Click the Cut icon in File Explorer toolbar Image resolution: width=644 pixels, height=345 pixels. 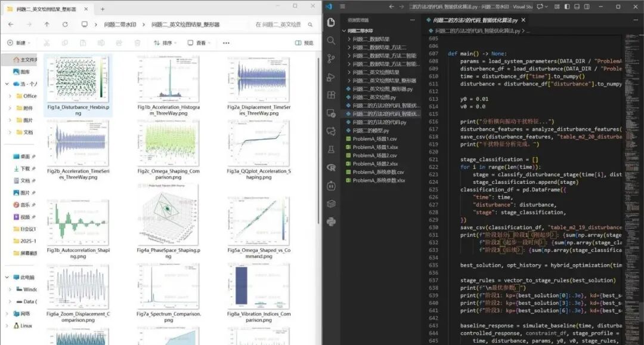[47, 43]
